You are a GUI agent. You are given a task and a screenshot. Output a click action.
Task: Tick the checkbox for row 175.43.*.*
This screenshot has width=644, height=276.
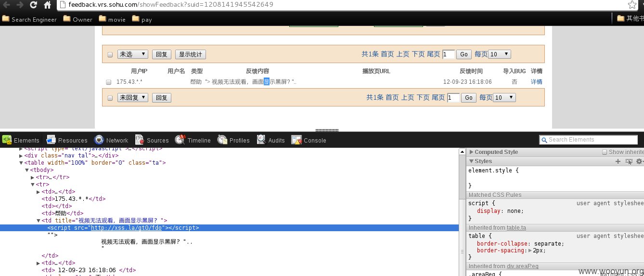pyautogui.click(x=108, y=82)
